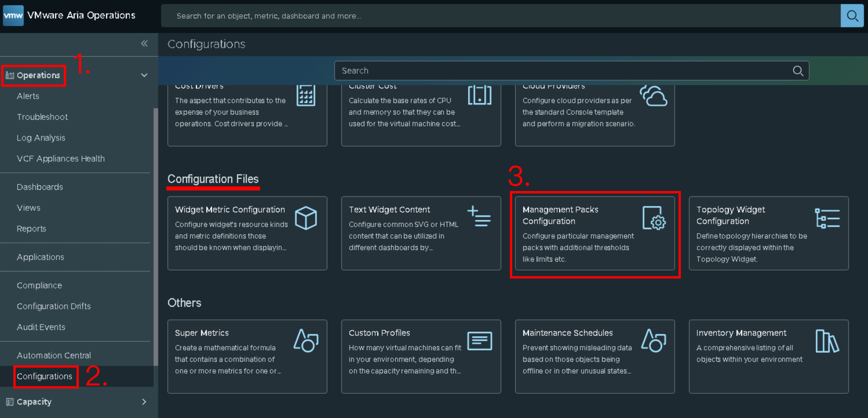
Task: Click the Super Metrics description text
Action: pyautogui.click(x=228, y=359)
